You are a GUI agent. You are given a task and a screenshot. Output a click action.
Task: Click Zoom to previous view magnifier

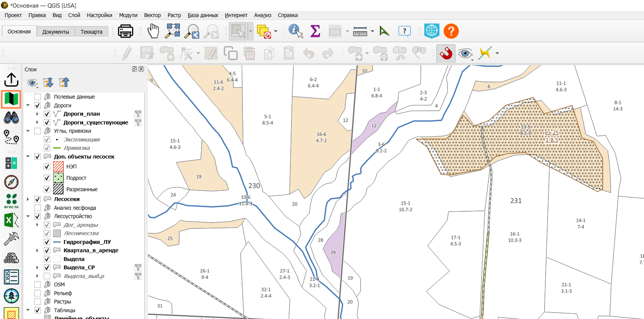[x=192, y=31]
